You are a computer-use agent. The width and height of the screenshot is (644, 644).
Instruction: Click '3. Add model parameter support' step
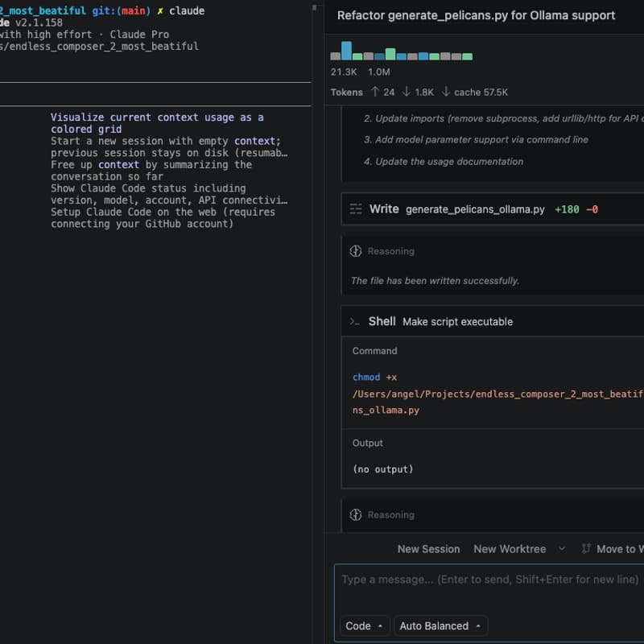pyautogui.click(x=476, y=139)
